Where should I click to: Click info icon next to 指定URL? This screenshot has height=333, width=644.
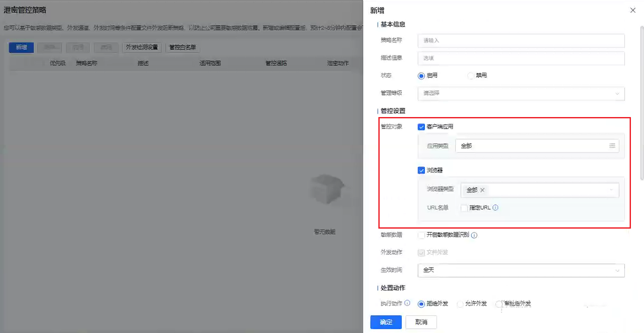pyautogui.click(x=495, y=207)
